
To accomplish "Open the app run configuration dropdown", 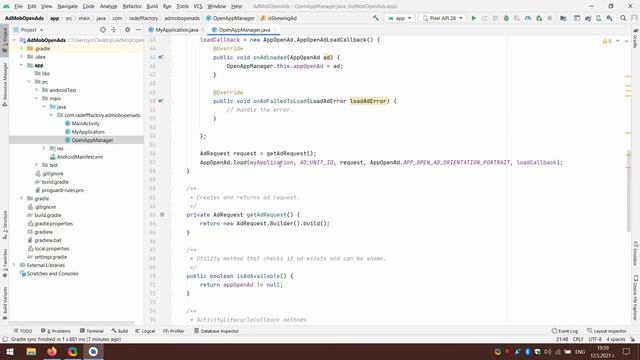I will click(x=400, y=18).
